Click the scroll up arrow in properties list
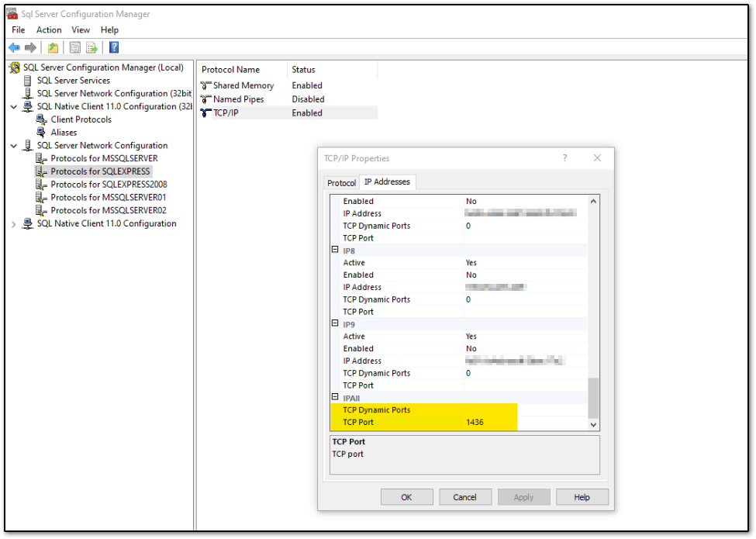This screenshot has width=756, height=539. (x=593, y=202)
